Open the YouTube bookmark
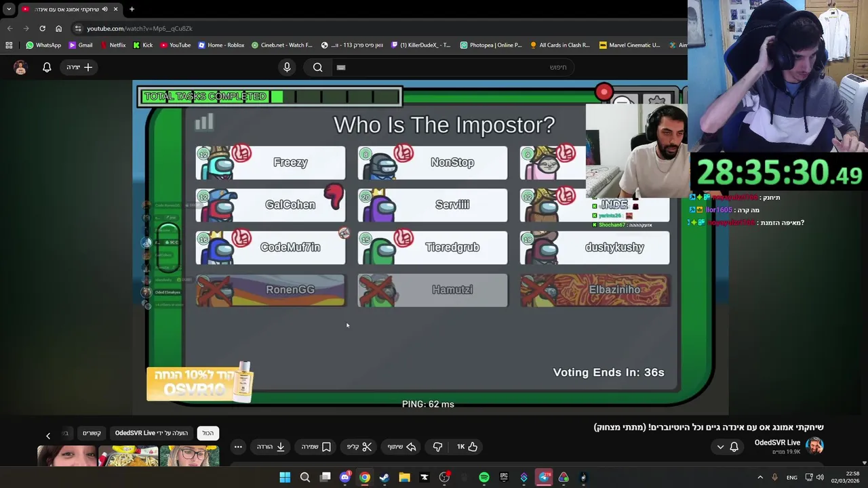The width and height of the screenshot is (868, 488). click(175, 45)
